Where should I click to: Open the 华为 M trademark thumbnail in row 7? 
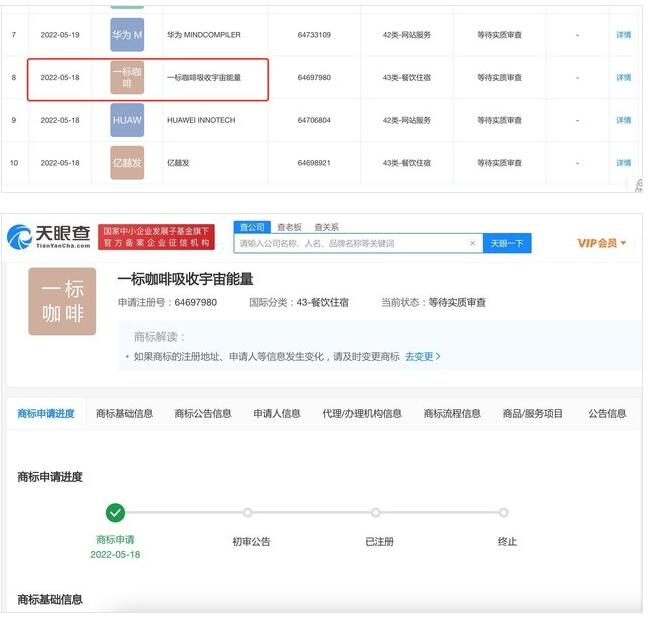tap(127, 35)
